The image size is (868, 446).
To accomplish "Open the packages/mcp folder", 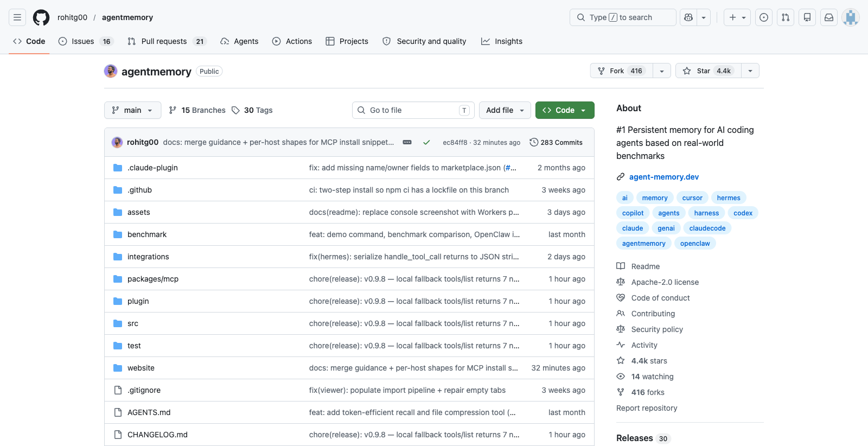I will tap(153, 279).
